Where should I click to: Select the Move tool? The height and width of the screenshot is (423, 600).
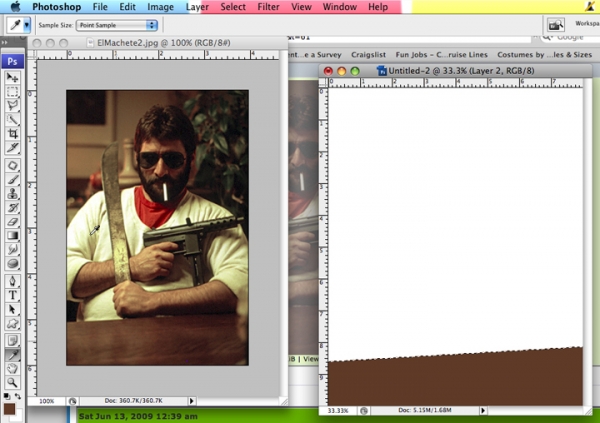[x=12, y=77]
